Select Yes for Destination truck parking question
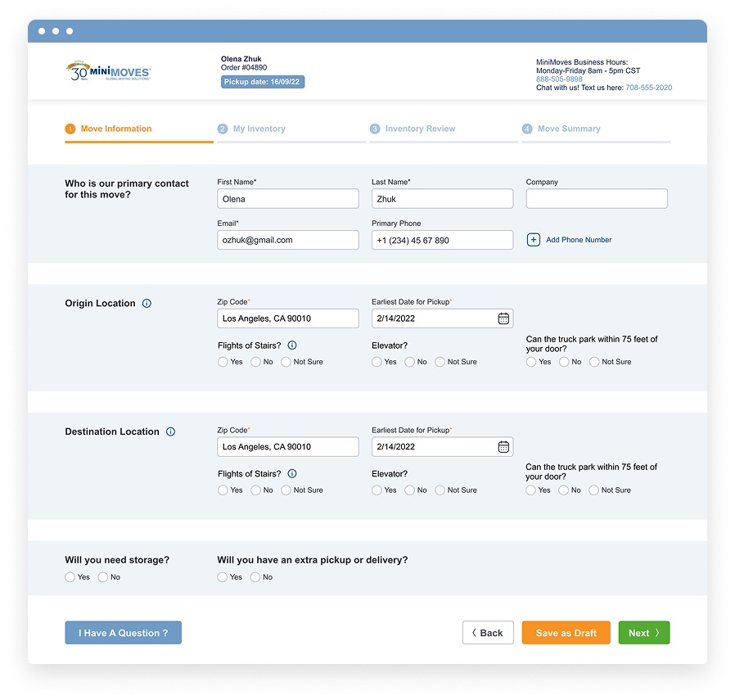 530,490
